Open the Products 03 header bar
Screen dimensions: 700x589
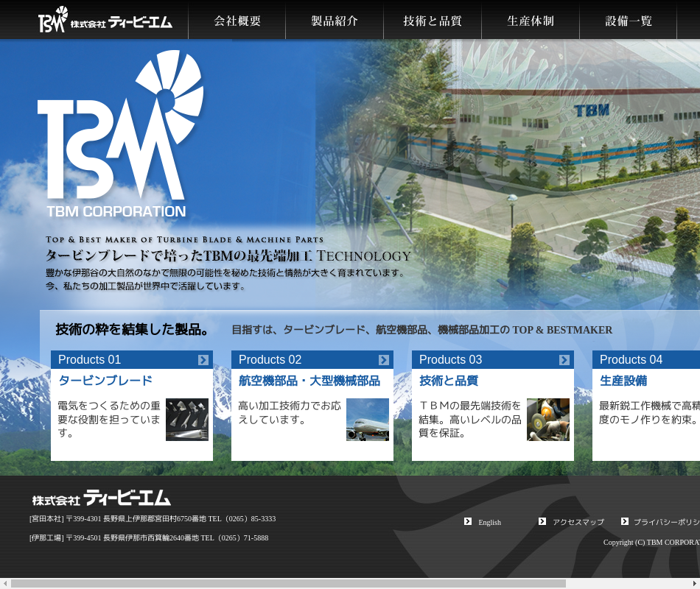click(x=492, y=359)
